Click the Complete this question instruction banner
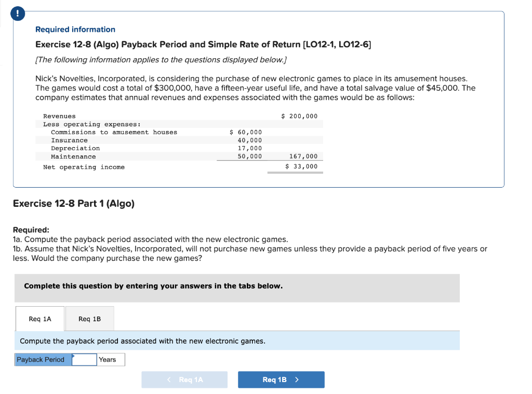Image resolution: width=532 pixels, height=394 pixels. click(x=237, y=288)
